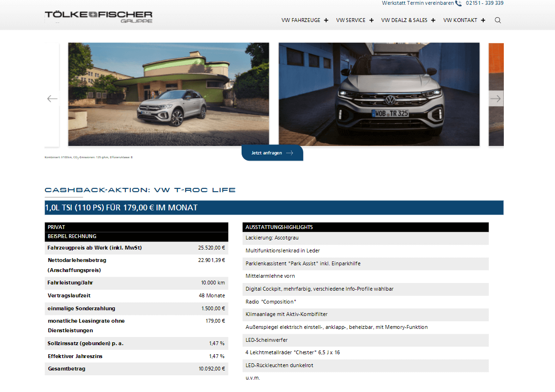555x392 pixels.
Task: Click the AUSSTATTUNGSHIGHLIGHTS header
Action: [x=366, y=227]
